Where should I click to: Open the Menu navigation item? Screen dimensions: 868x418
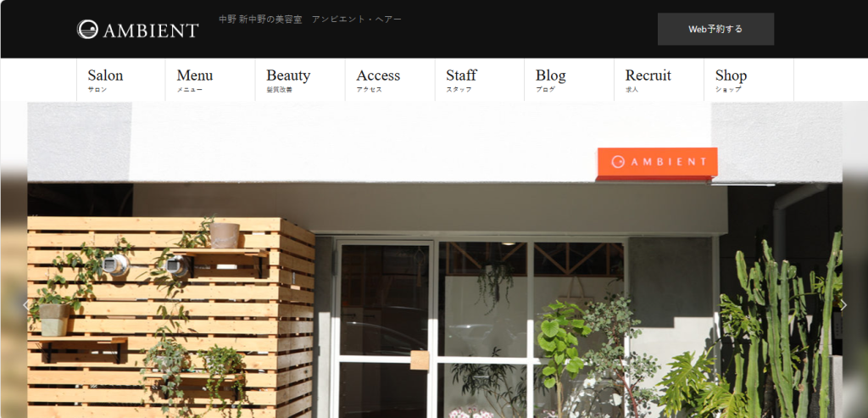(210, 80)
